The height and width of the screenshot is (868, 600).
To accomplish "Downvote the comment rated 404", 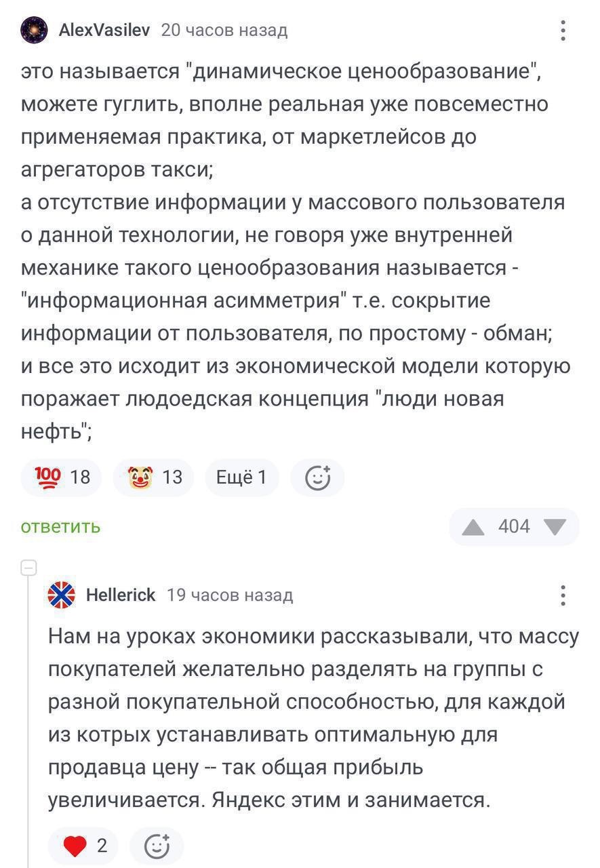I will point(555,527).
